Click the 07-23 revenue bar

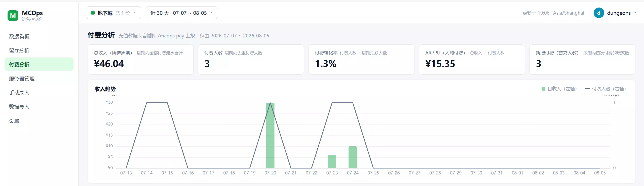tap(332, 162)
